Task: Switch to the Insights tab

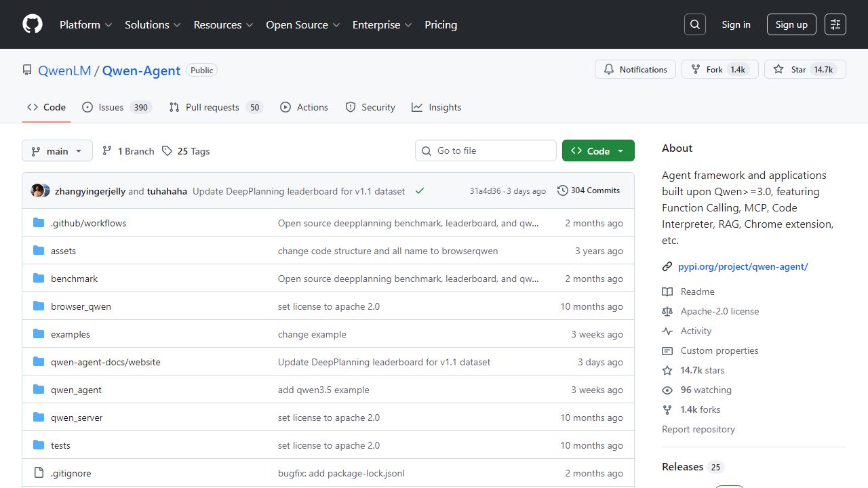Action: click(436, 107)
